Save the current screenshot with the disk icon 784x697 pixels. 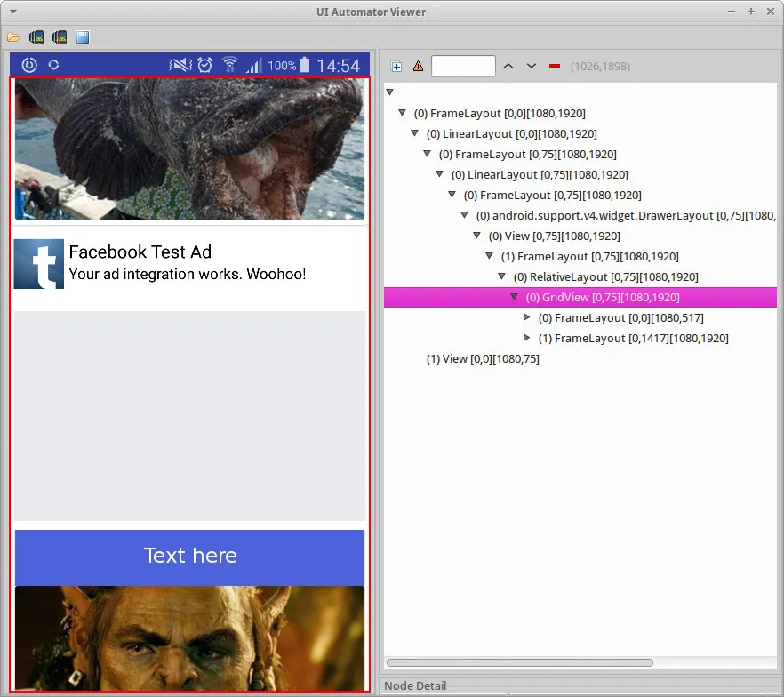[83, 37]
